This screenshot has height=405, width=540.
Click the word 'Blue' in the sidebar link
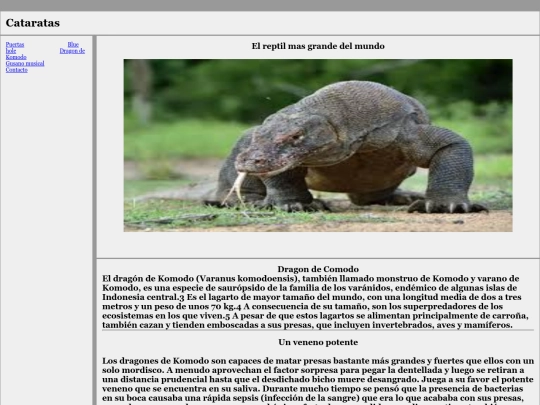point(73,44)
